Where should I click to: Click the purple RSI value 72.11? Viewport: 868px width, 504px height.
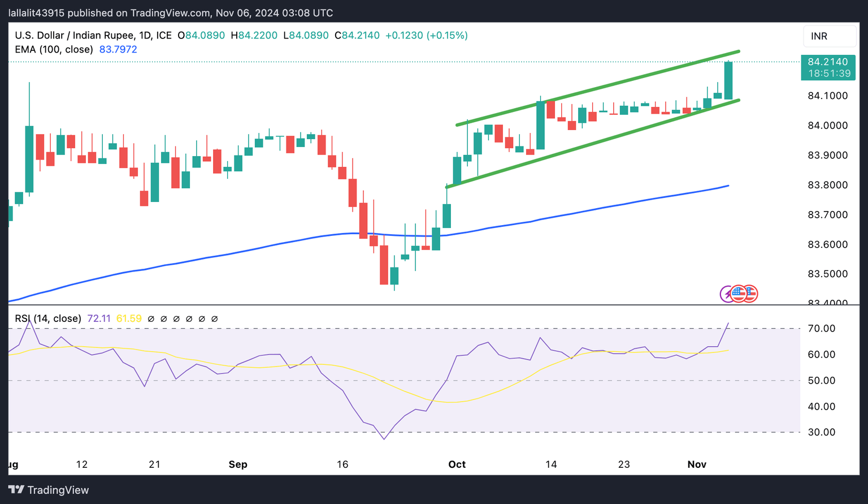click(99, 318)
